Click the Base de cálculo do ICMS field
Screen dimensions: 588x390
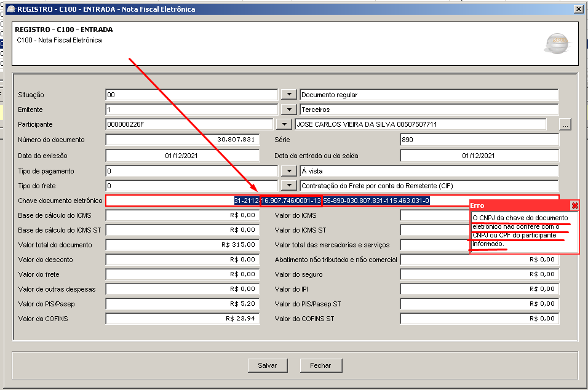[182, 215]
